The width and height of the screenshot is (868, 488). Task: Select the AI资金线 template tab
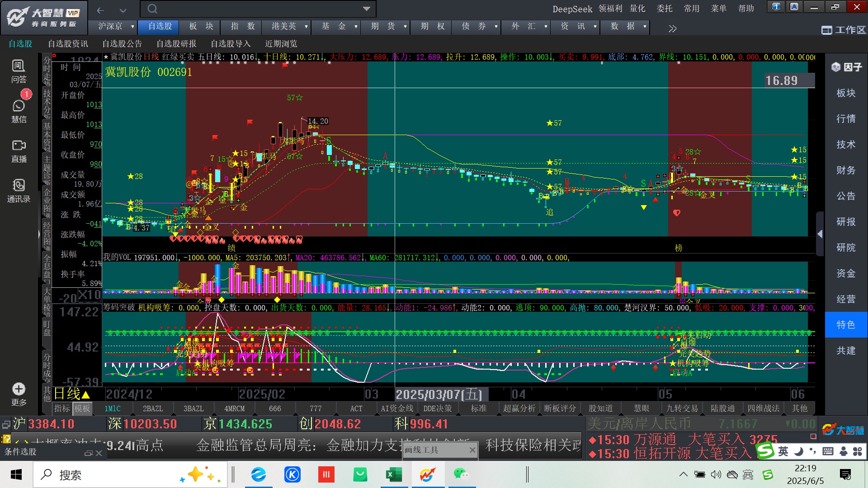pyautogui.click(x=397, y=409)
